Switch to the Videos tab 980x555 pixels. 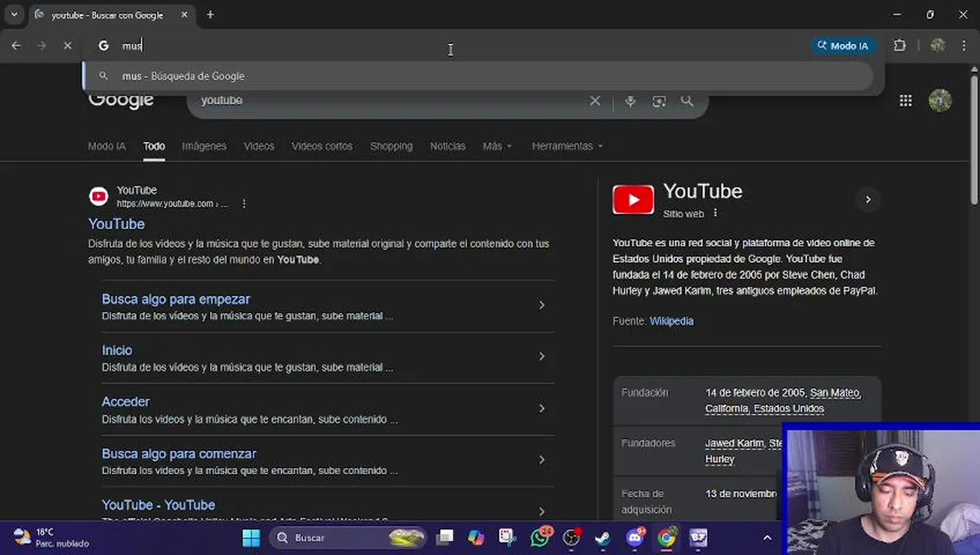pyautogui.click(x=259, y=146)
